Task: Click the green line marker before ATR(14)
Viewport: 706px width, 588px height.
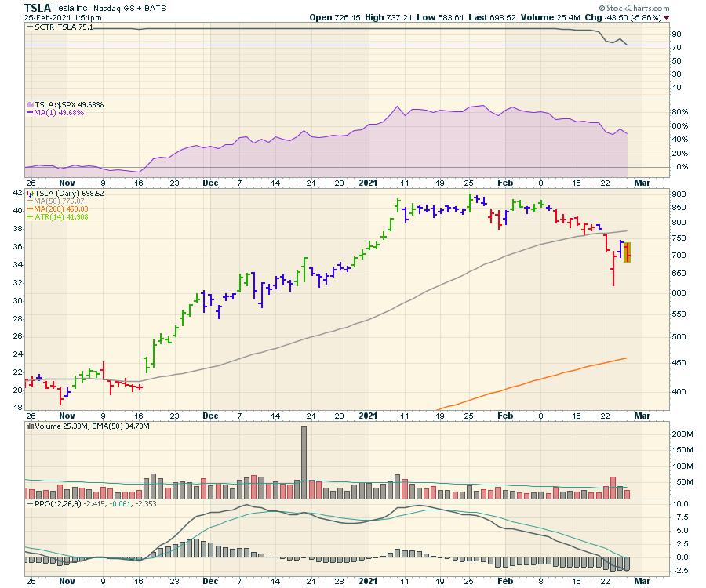Action: point(29,217)
